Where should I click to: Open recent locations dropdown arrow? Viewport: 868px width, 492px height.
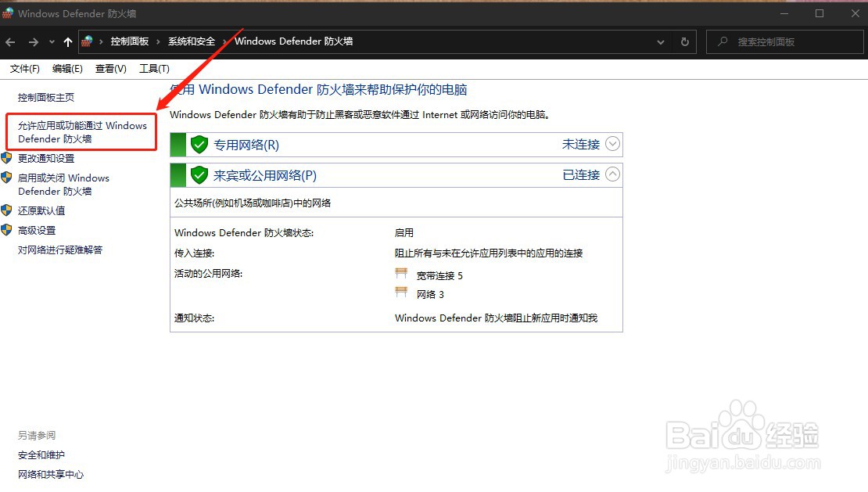point(52,42)
